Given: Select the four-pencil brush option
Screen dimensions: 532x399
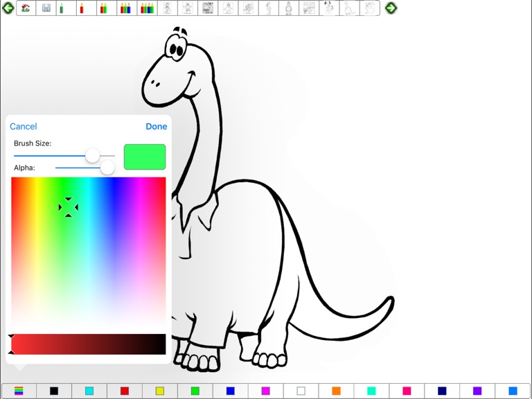Looking at the screenshot, I should tap(147, 8).
